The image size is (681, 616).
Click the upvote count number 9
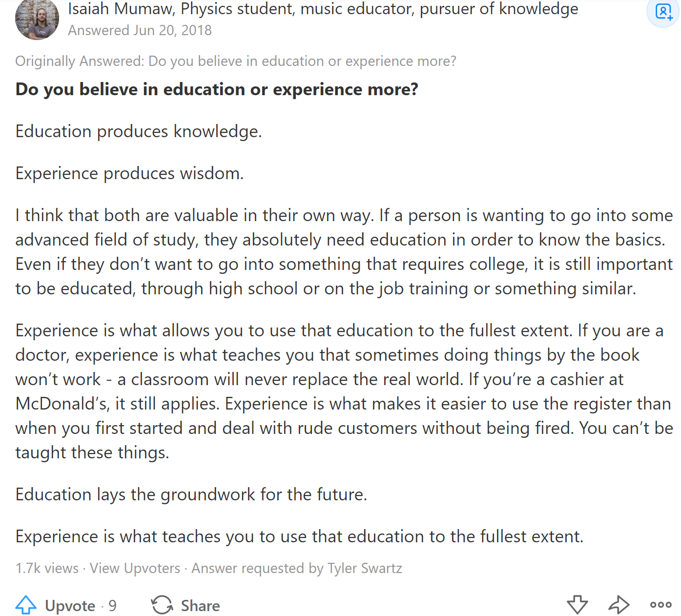pos(113,606)
